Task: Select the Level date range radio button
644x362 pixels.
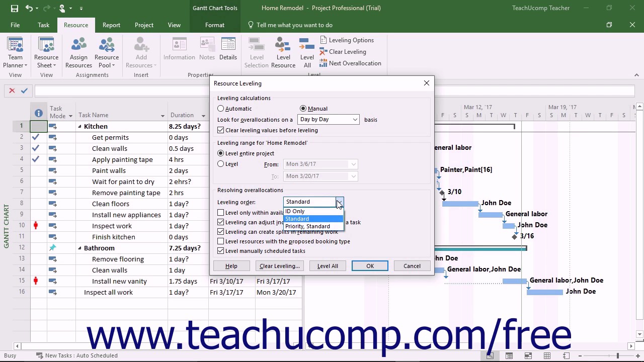Action: 220,164
